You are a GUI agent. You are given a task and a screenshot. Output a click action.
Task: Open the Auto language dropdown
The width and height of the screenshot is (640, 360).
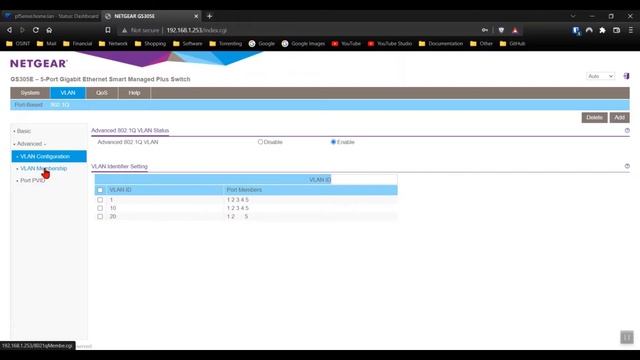point(600,76)
